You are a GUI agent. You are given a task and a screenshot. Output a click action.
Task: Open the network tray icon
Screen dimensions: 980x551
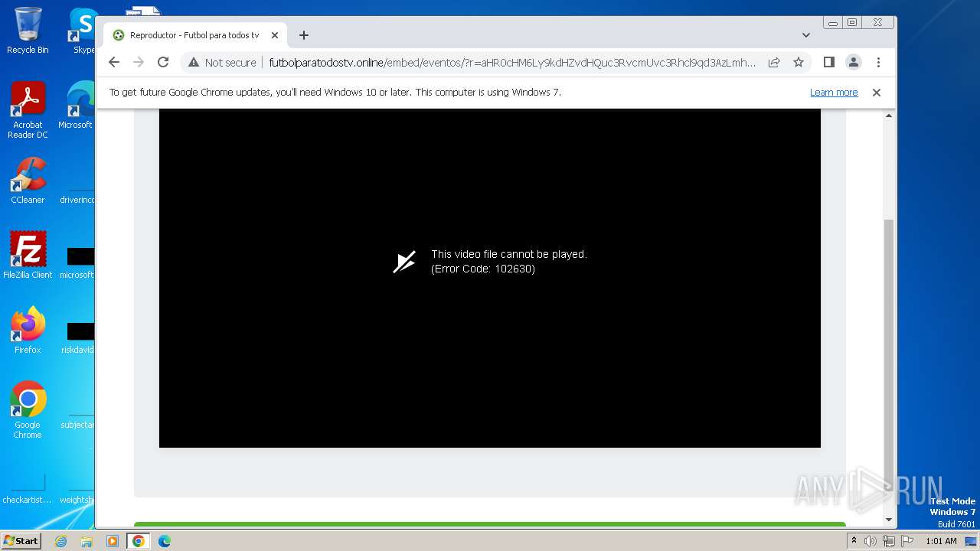[889, 541]
